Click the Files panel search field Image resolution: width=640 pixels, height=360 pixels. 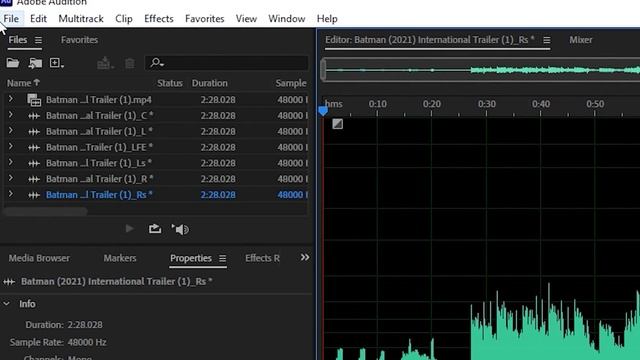[227, 63]
